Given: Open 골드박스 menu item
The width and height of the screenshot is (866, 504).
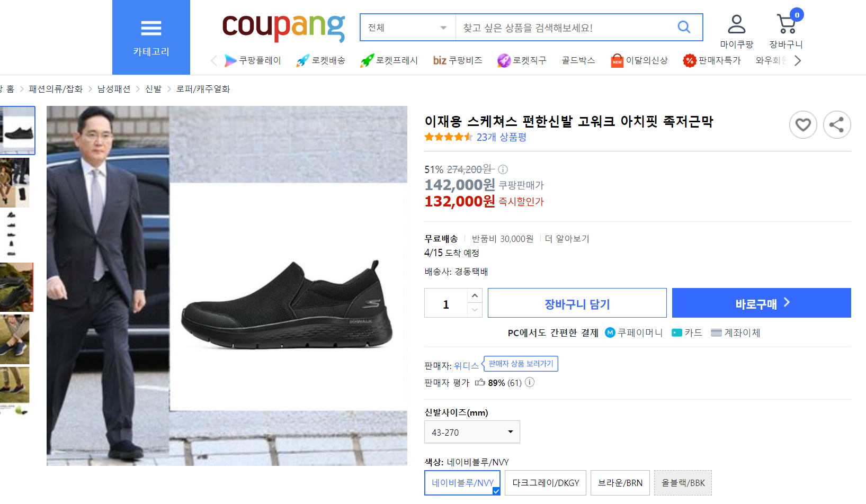Looking at the screenshot, I should (578, 60).
